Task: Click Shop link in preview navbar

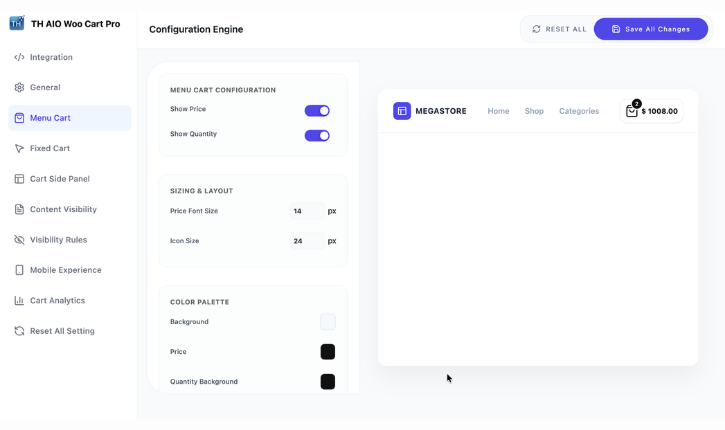Action: point(534,111)
